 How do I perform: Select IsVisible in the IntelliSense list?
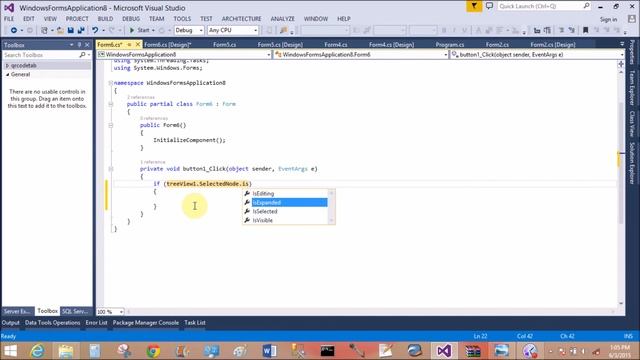(x=289, y=220)
